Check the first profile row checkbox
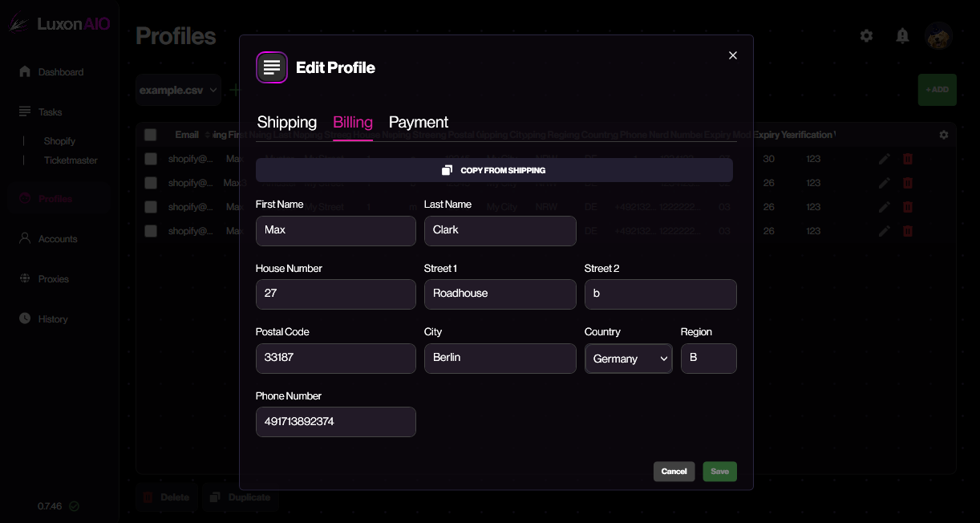 point(150,159)
